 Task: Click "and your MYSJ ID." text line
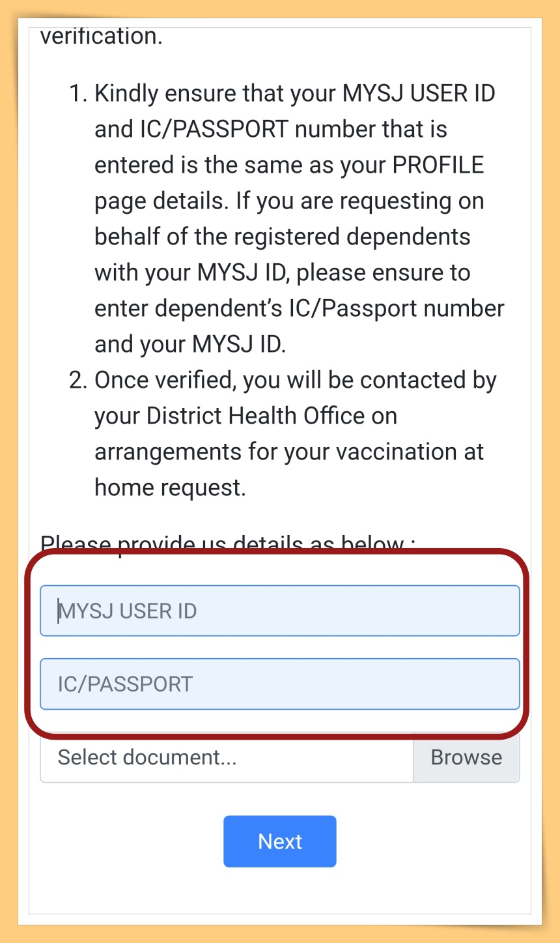click(x=190, y=345)
